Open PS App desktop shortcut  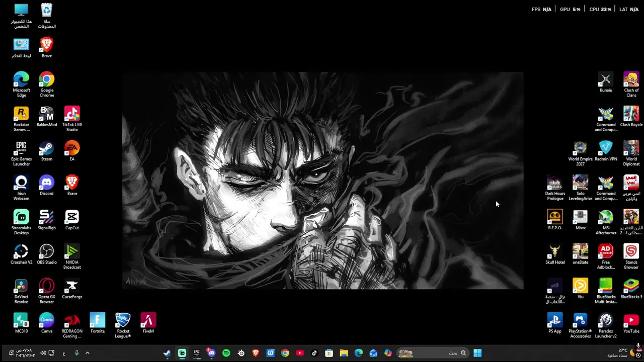click(x=555, y=323)
